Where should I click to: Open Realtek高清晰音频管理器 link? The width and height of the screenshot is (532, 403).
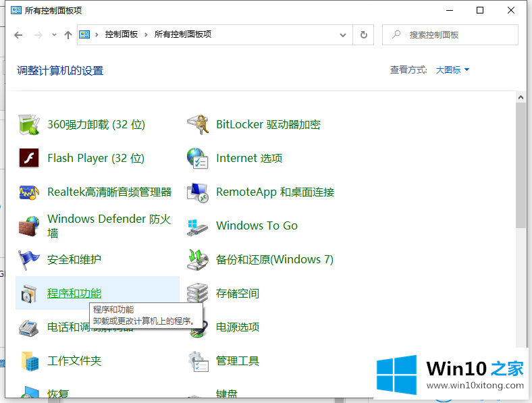[109, 192]
